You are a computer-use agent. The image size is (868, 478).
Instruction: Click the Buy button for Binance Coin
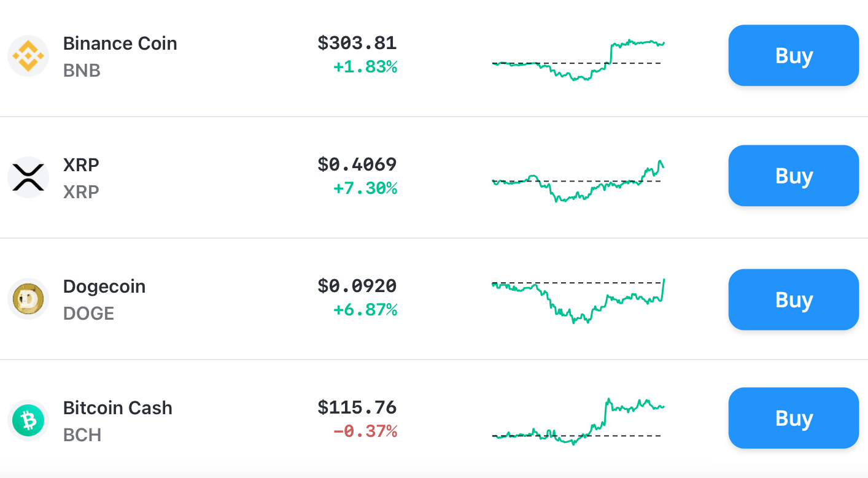(x=793, y=55)
